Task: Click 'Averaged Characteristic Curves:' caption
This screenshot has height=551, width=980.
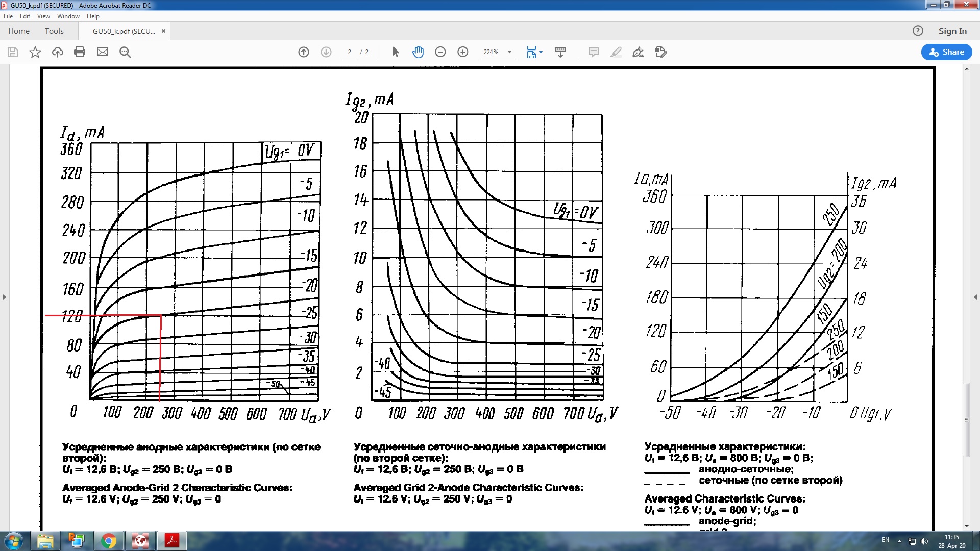Action: coord(725,499)
